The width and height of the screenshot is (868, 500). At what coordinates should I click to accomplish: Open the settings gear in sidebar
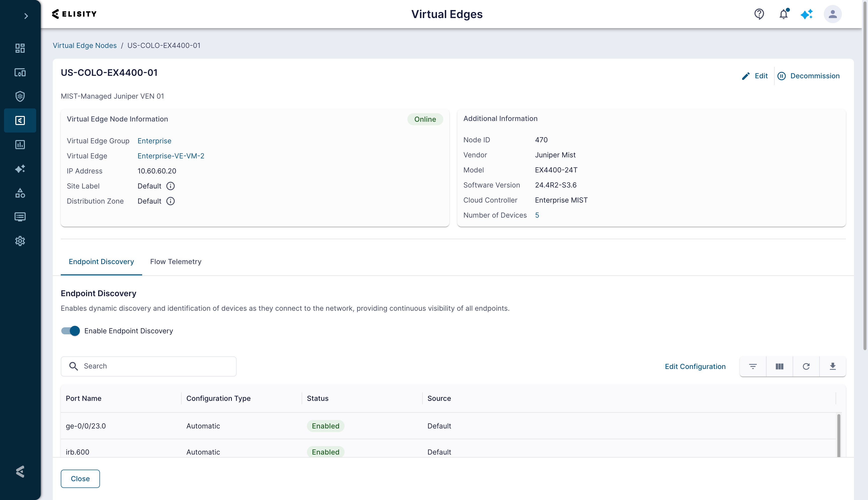tap(20, 241)
